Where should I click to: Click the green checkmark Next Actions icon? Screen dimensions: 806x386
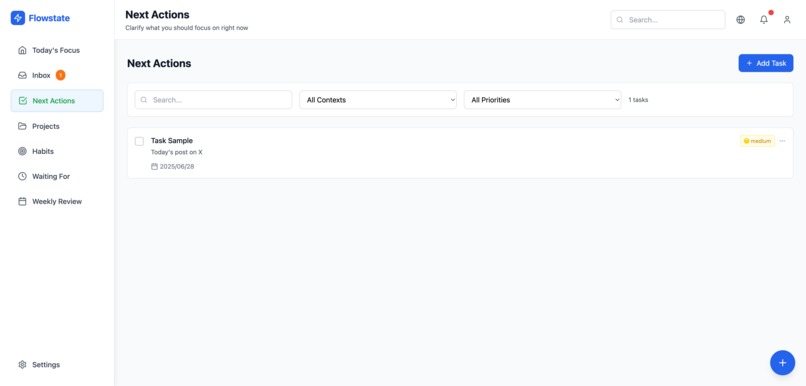tap(23, 101)
